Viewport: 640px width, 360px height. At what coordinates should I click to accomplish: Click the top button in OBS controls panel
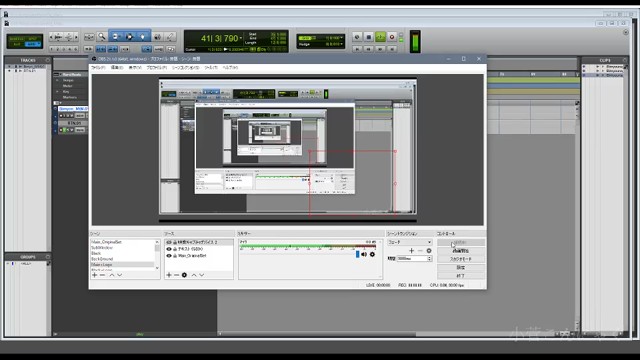tap(461, 242)
